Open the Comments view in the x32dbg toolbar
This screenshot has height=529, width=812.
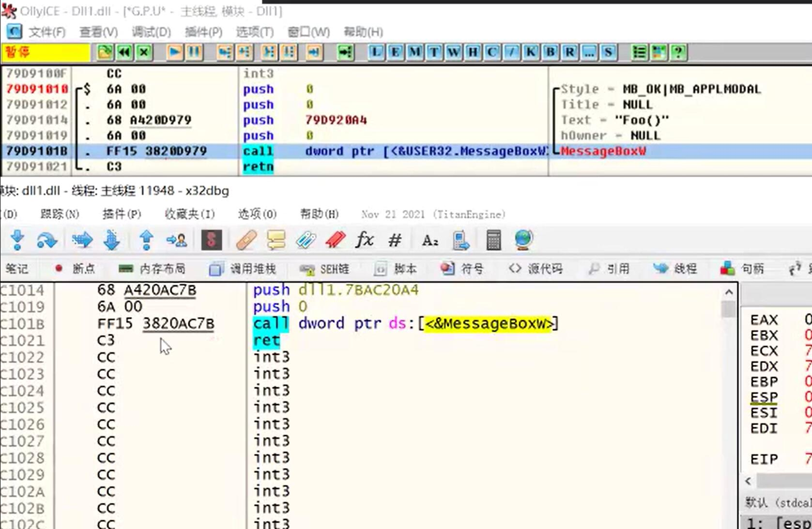coord(276,240)
